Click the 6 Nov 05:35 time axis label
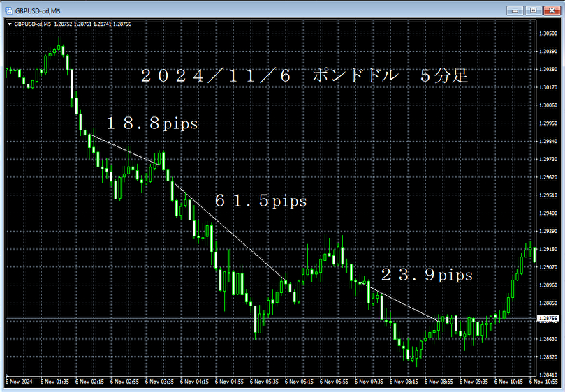Screen dimensions: 565x392 264,382
